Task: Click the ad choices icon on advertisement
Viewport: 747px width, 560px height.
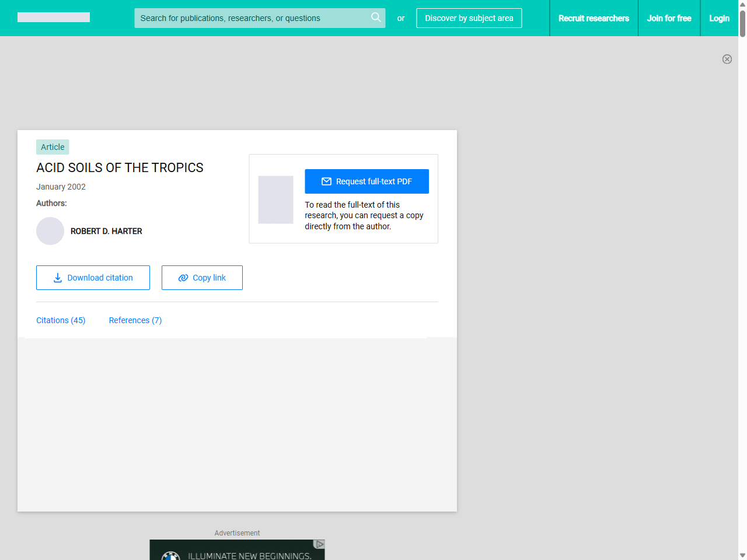Action: 319,544
